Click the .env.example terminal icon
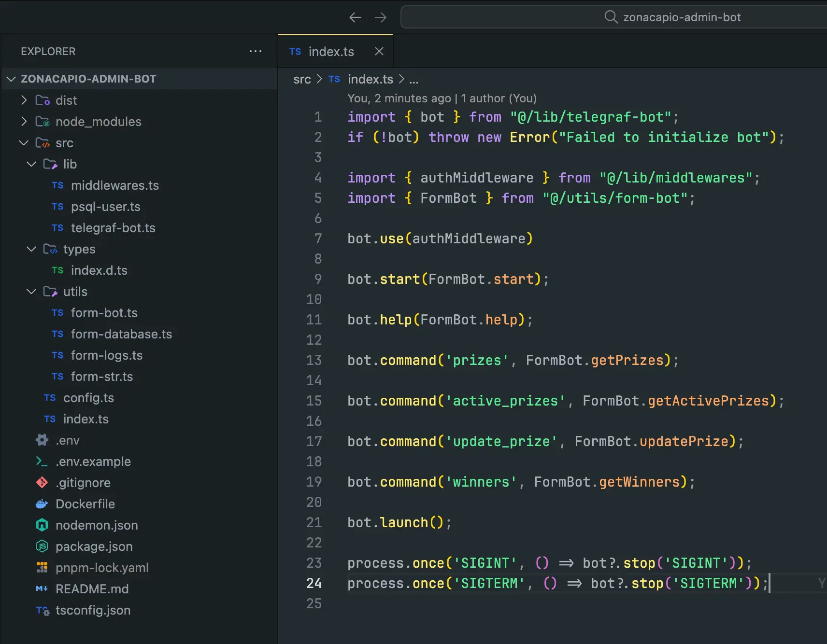This screenshot has width=827, height=644. 42,462
